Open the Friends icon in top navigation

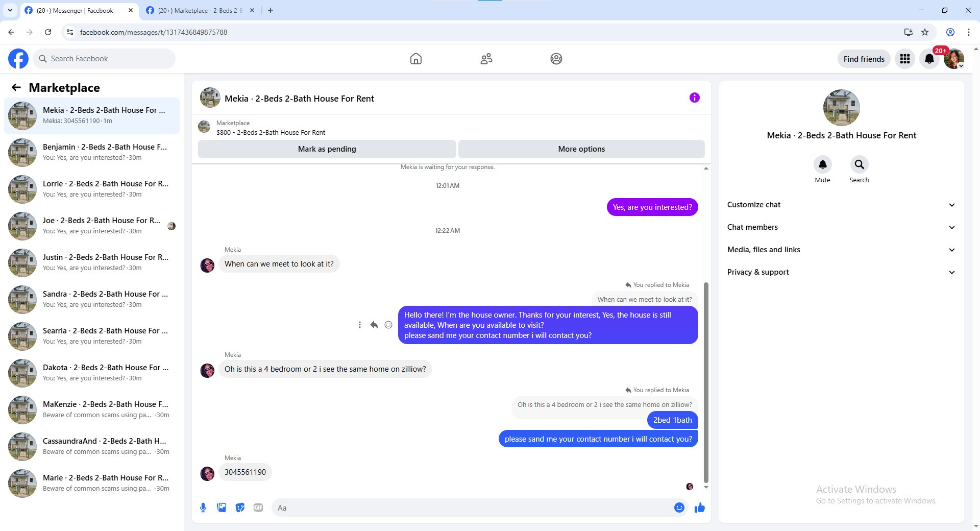tap(486, 59)
